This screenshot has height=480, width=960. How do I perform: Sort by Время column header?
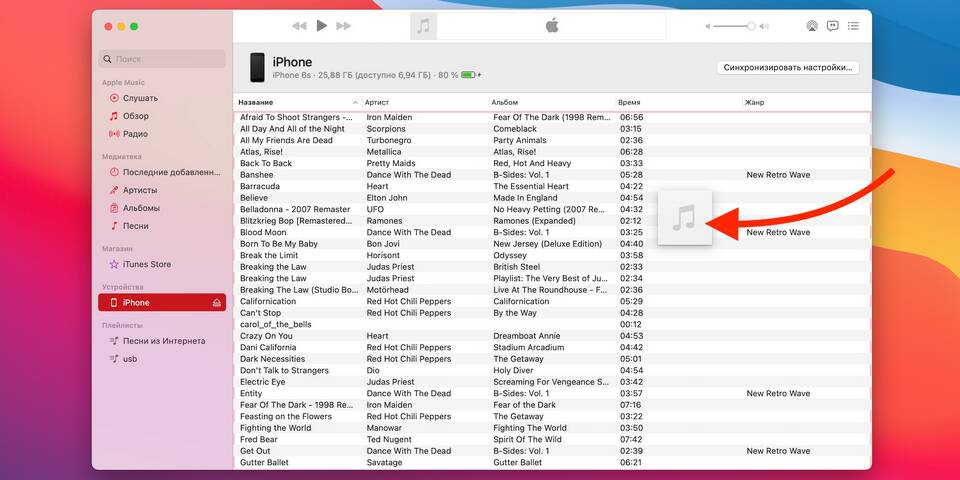pos(629,102)
